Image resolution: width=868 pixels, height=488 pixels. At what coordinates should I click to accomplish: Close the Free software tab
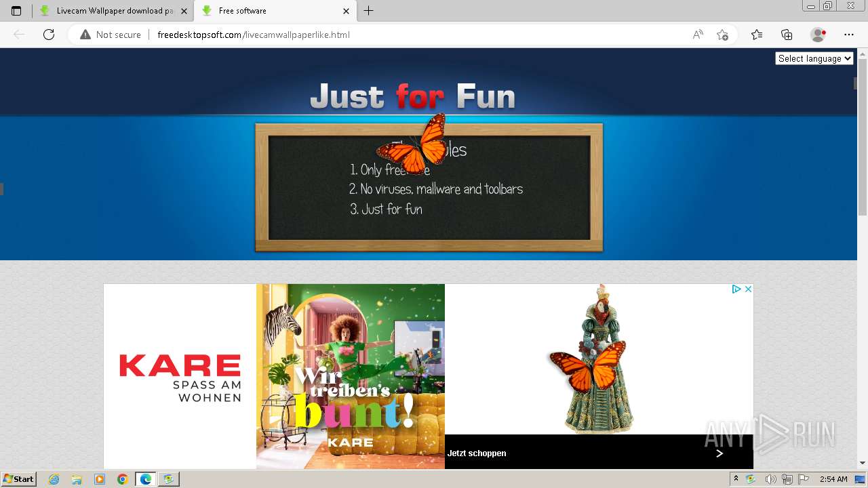coord(346,11)
